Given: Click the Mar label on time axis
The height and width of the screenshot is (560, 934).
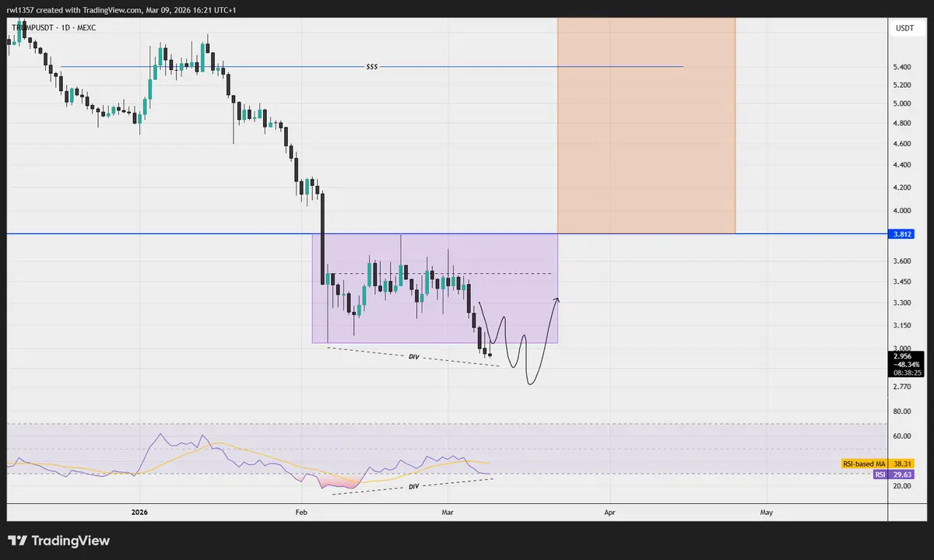Looking at the screenshot, I should (448, 512).
